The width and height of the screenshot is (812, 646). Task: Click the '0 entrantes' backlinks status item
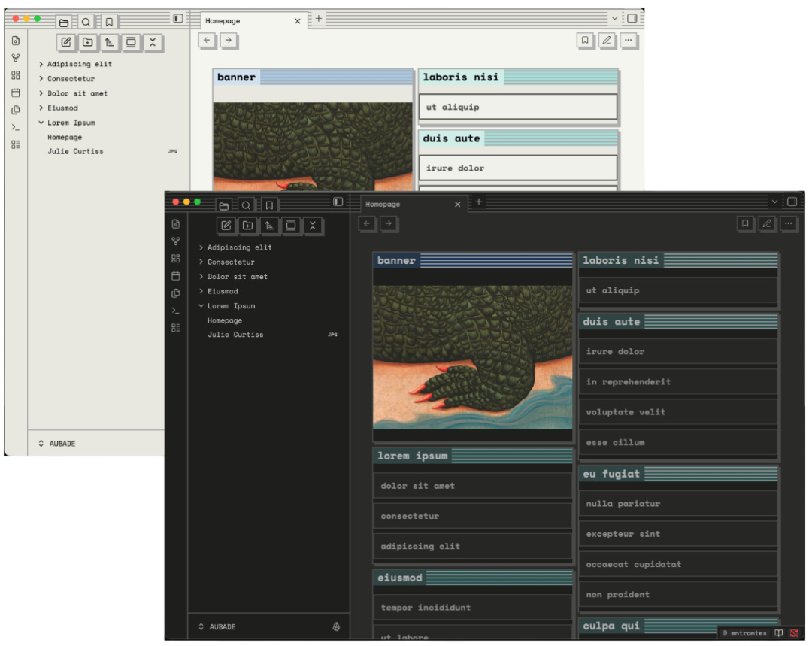(x=744, y=633)
